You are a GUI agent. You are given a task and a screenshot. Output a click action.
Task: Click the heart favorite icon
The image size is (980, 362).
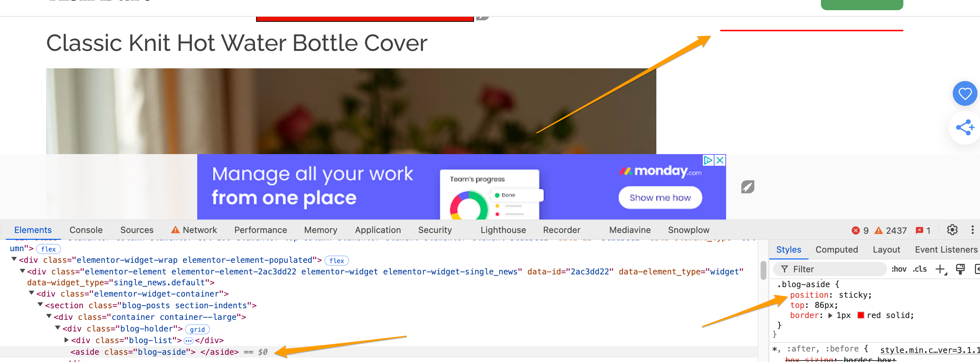pos(964,94)
